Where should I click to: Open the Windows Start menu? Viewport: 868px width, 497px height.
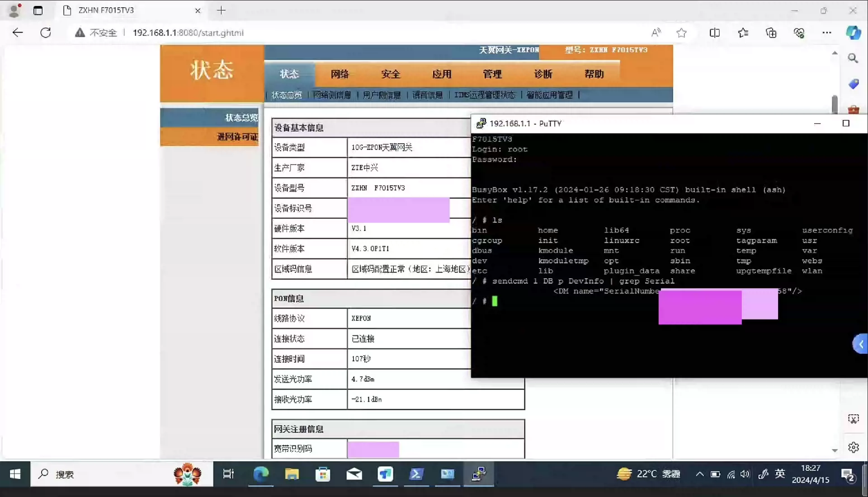(15, 474)
